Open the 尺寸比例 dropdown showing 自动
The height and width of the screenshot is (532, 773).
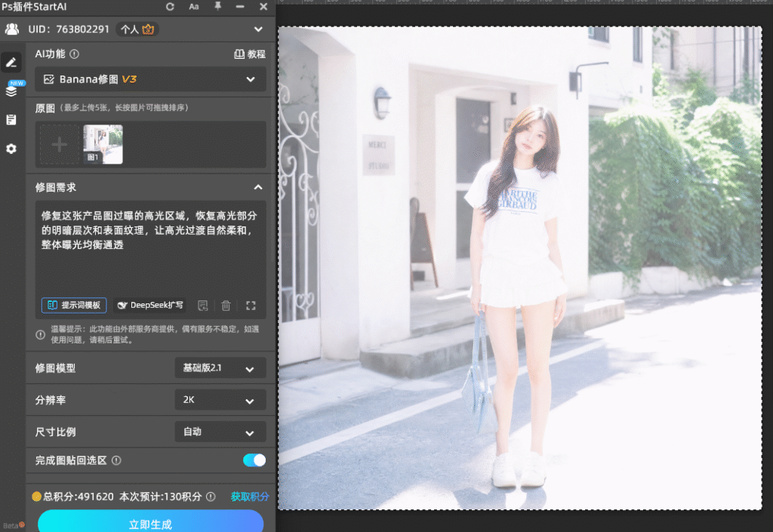(220, 432)
